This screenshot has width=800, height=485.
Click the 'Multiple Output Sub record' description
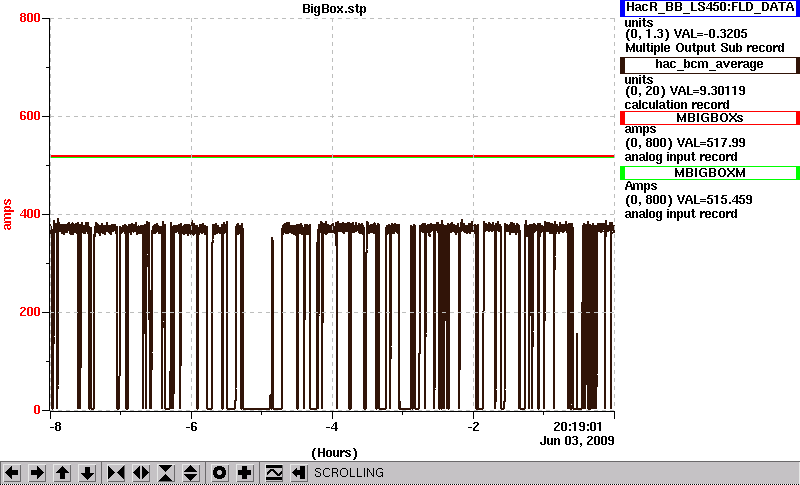tap(705, 48)
